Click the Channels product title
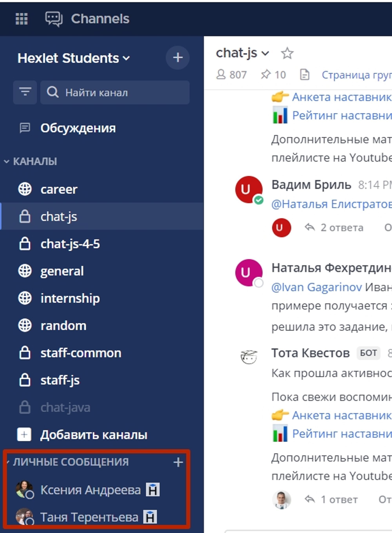 [100, 19]
